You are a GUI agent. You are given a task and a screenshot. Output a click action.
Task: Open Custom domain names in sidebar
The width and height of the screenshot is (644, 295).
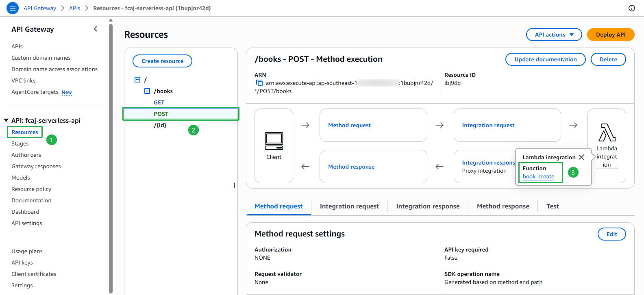(x=41, y=58)
